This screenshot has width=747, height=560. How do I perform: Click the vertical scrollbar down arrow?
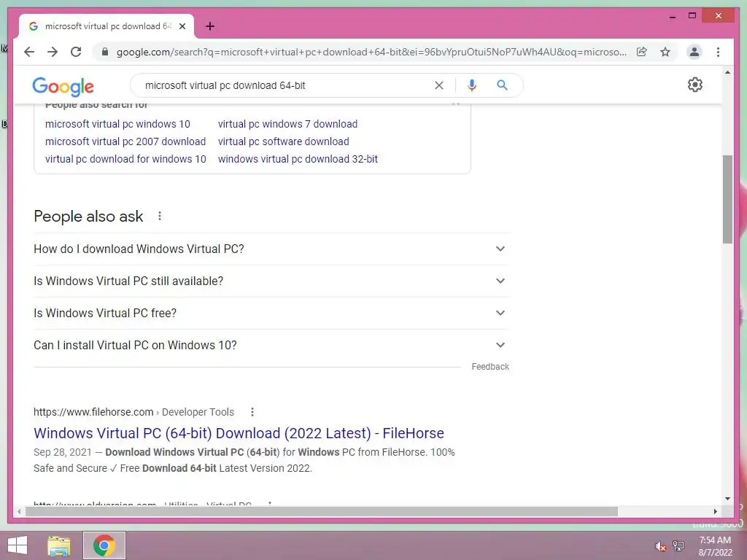tap(727, 499)
